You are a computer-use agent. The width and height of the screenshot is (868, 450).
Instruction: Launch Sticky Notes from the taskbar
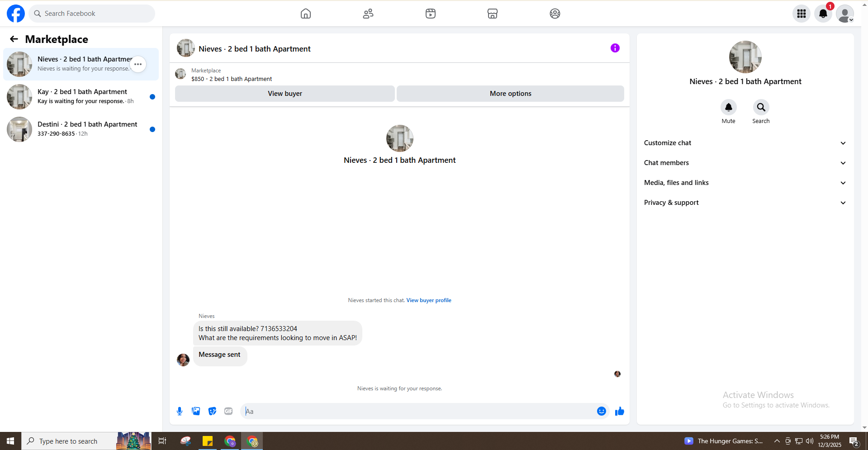(208, 441)
